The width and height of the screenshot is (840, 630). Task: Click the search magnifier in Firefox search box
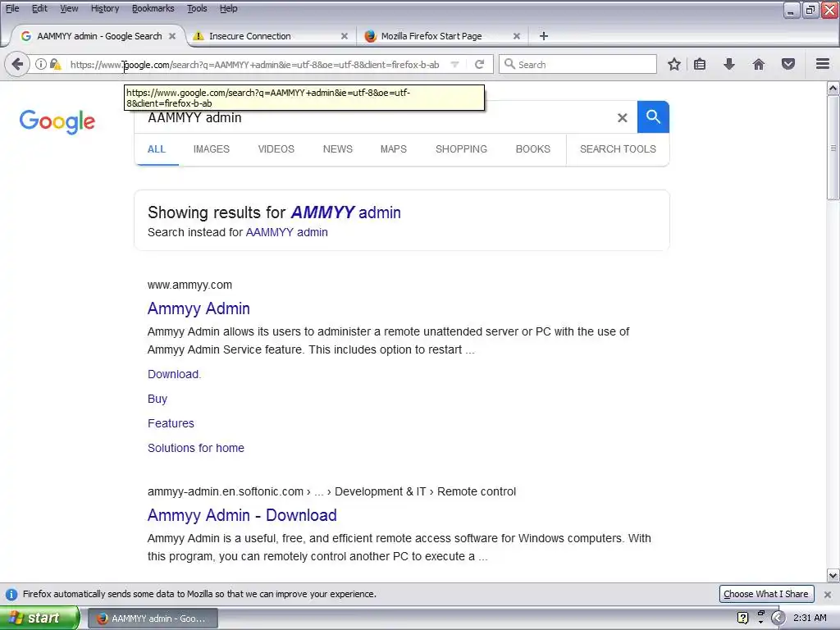pos(509,64)
